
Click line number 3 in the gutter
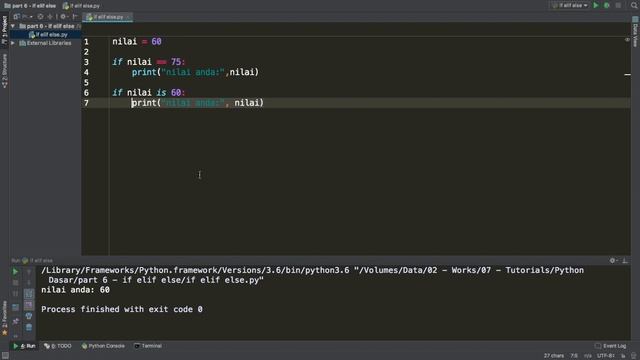(86, 62)
